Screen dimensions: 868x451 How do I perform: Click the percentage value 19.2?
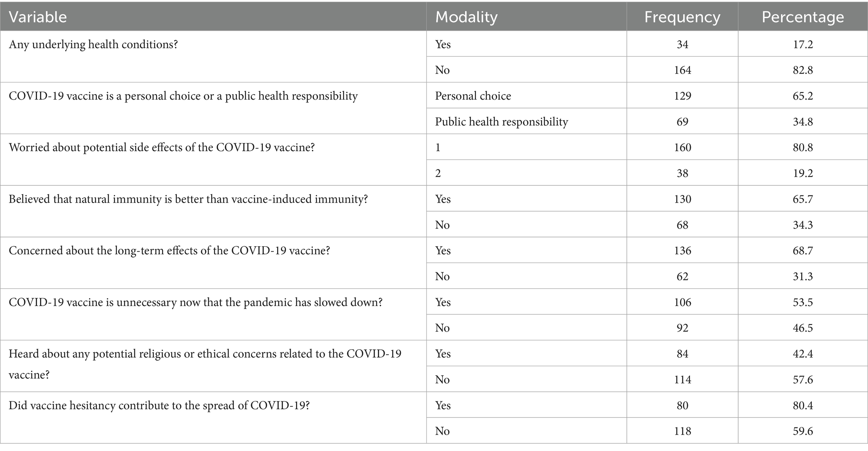(803, 173)
